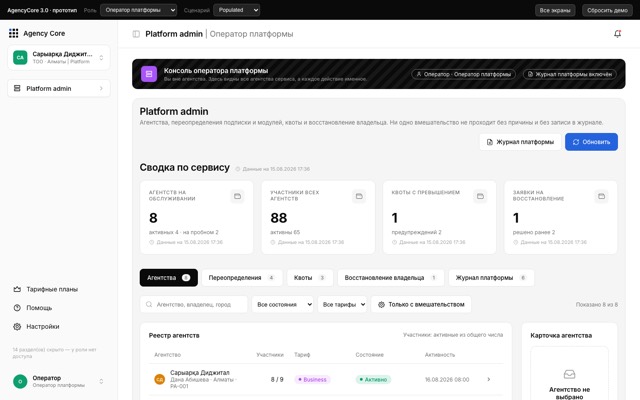Click the empty agency card inbox icon
640x400 pixels.
click(x=569, y=374)
